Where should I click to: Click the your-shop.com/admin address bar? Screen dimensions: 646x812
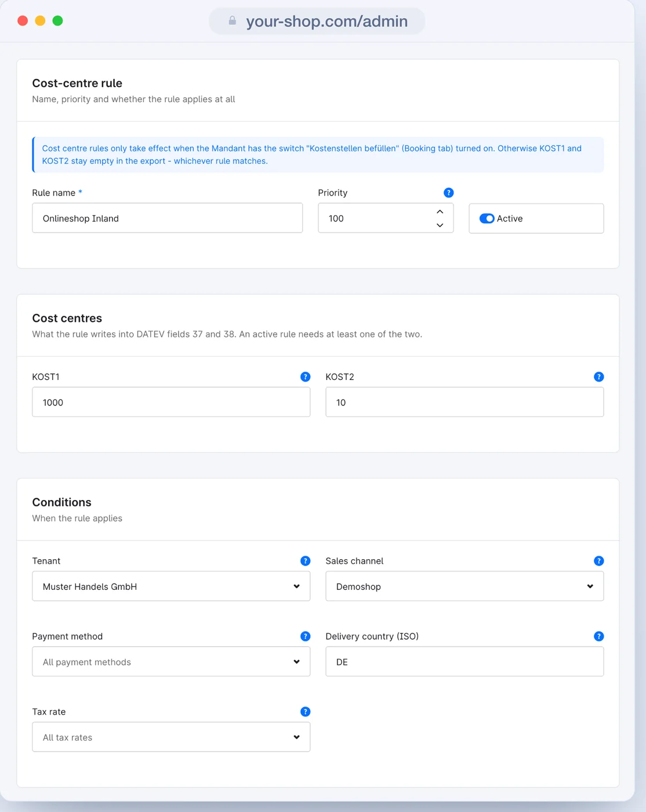317,21
